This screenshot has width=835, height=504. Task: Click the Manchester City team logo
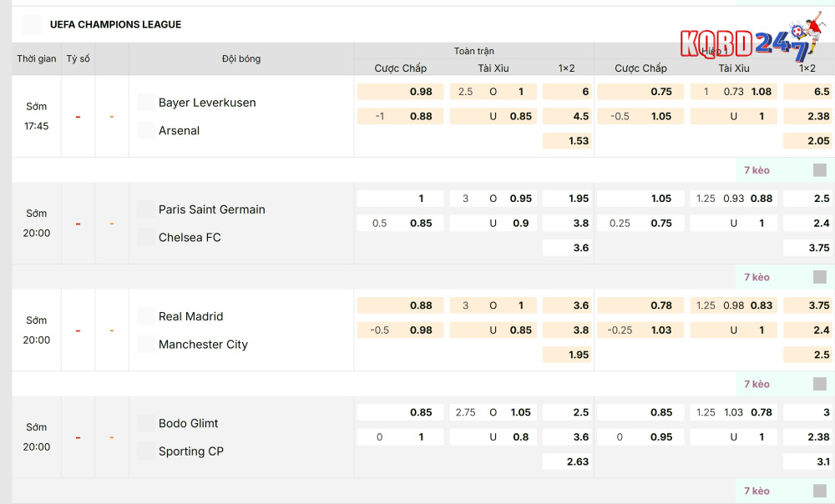click(146, 344)
